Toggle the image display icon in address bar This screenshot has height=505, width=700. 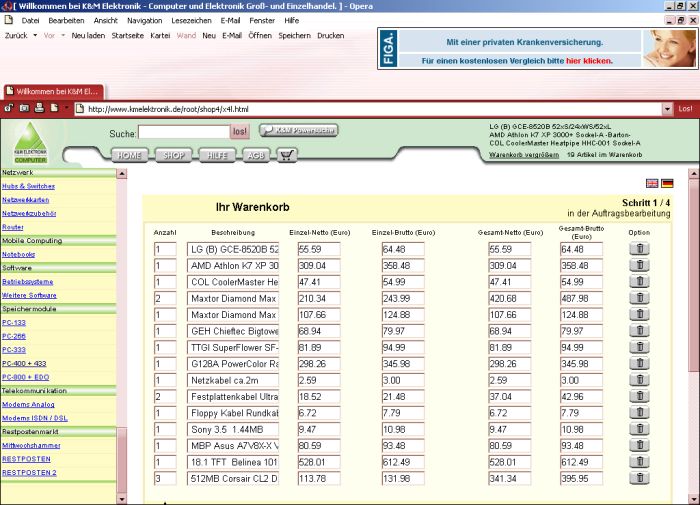coord(24,108)
